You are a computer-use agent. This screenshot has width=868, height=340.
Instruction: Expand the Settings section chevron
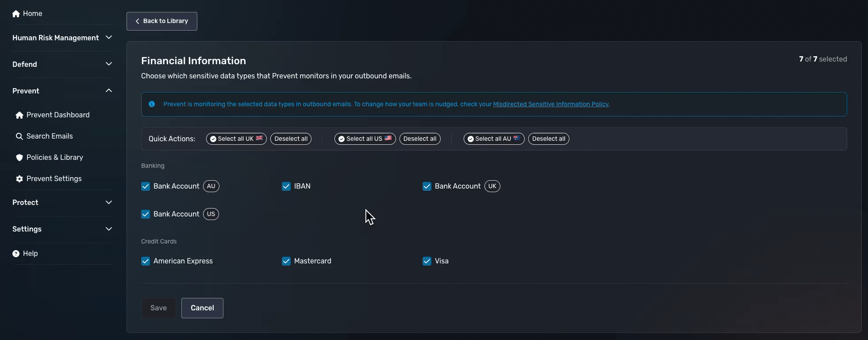[109, 229]
